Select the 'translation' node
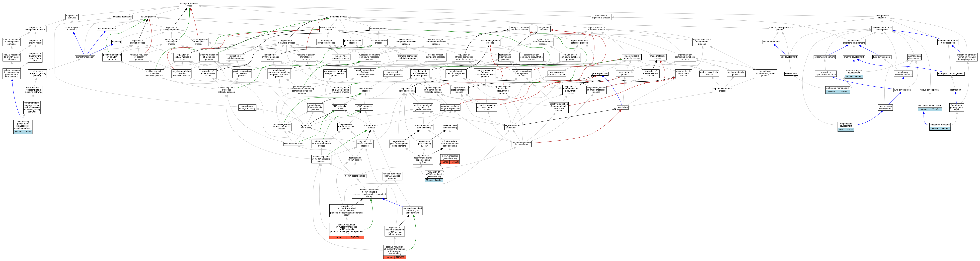 coord(622,107)
